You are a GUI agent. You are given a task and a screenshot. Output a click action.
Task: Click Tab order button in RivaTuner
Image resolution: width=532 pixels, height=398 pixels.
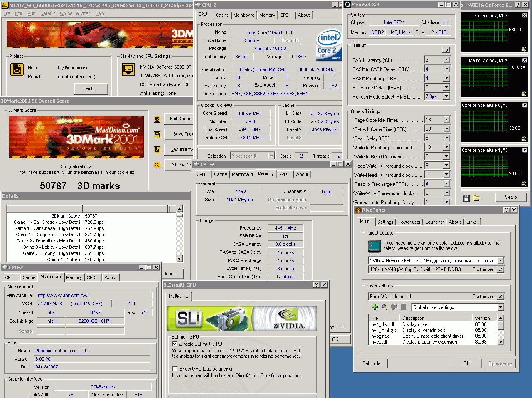tap(372, 363)
